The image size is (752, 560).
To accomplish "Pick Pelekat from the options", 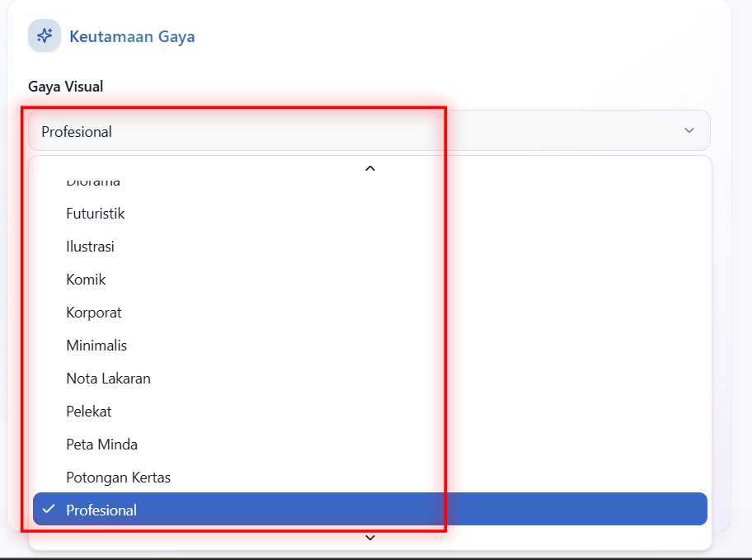I will tap(89, 412).
